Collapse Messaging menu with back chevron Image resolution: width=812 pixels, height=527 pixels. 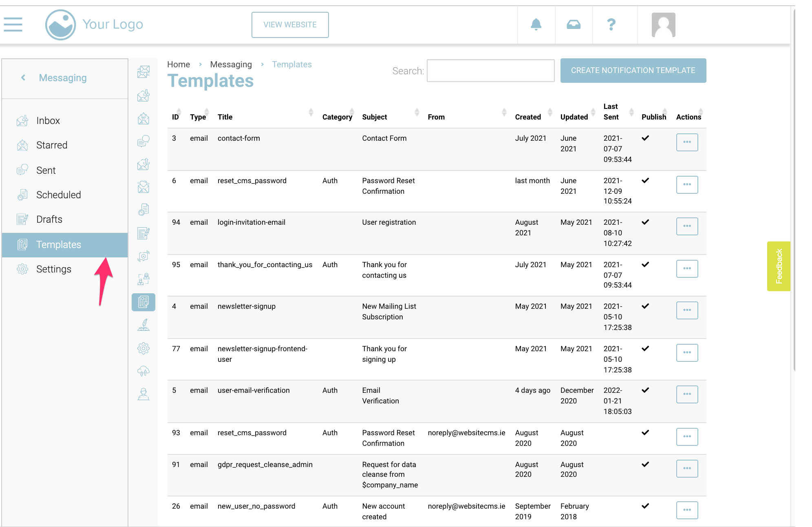[x=23, y=77]
